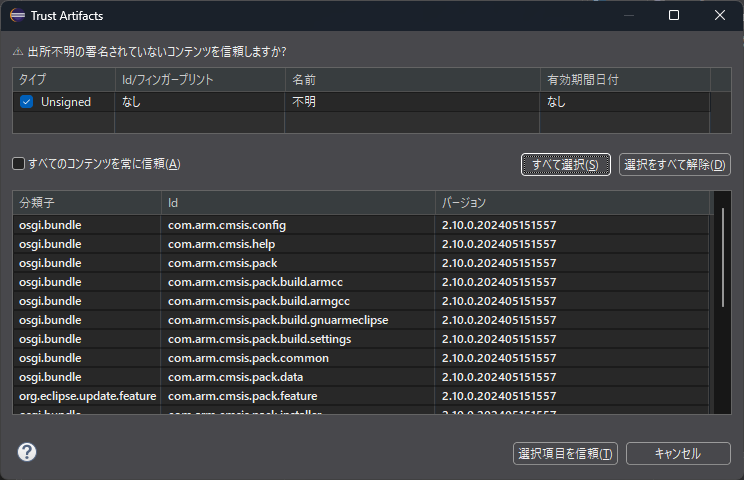Close the Trust Artifacts dialog

pyautogui.click(x=720, y=15)
